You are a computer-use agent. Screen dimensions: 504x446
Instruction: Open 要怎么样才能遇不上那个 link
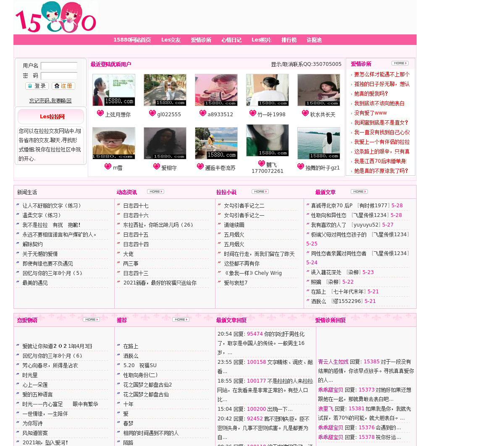pos(382,74)
